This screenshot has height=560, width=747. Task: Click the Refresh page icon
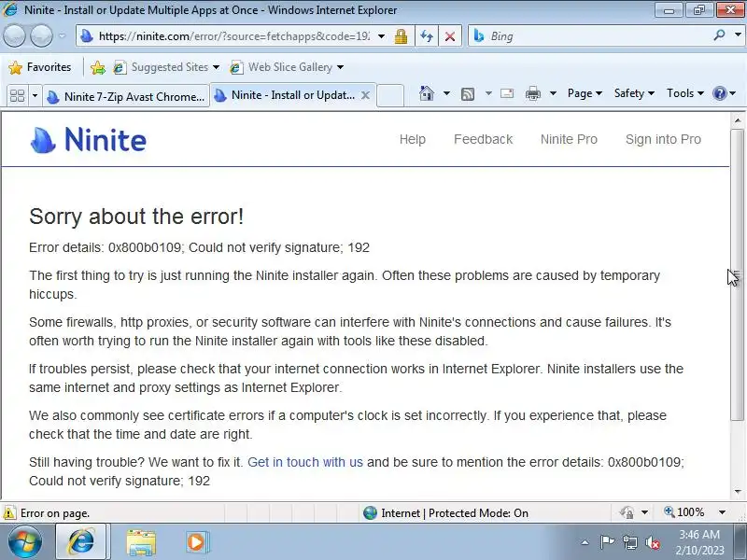point(427,36)
